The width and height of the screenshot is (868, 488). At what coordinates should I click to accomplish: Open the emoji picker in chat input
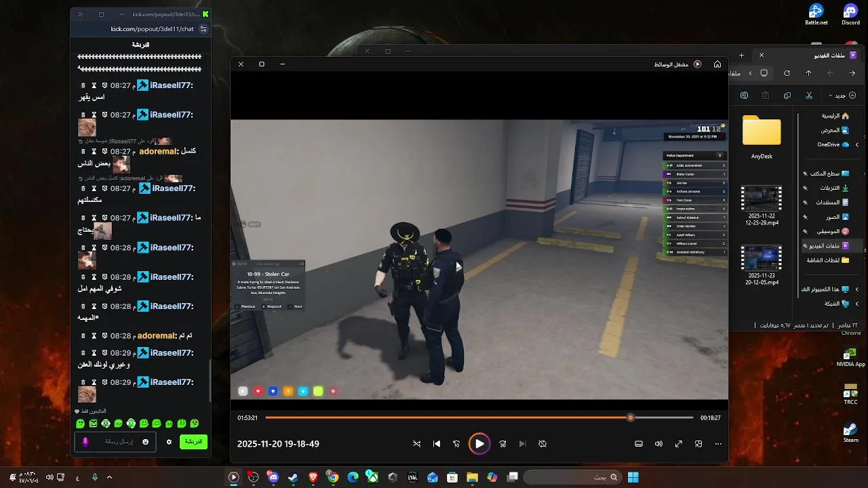pos(145,442)
